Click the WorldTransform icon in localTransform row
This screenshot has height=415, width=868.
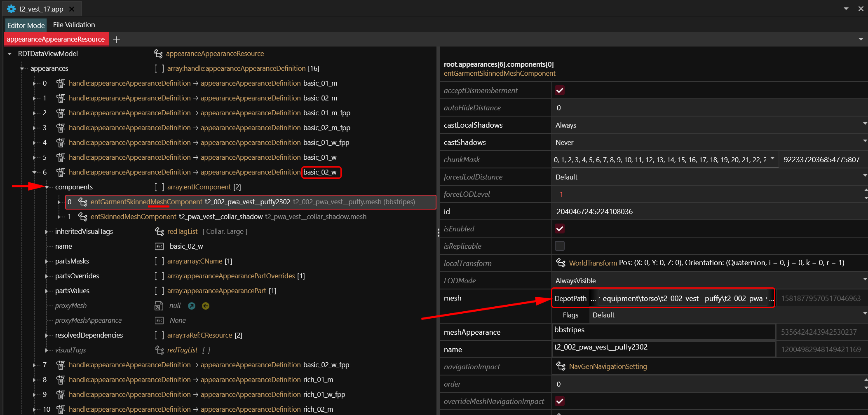pos(561,263)
